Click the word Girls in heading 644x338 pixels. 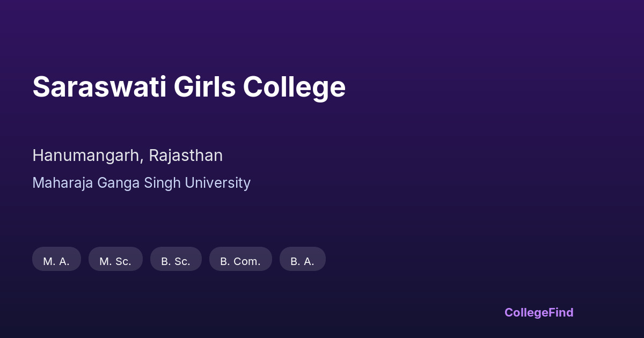coord(204,87)
